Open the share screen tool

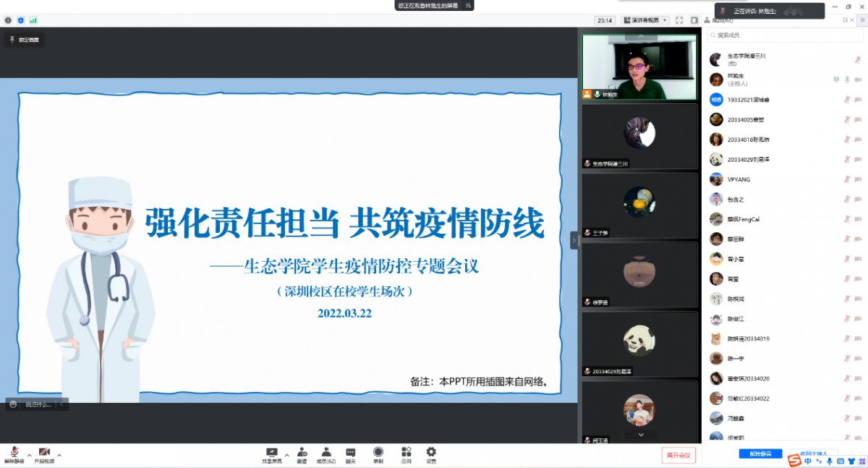[x=272, y=454]
